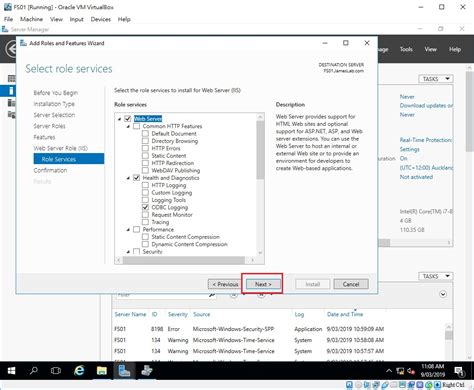
Task: Collapse the Performance node
Action: (x=128, y=230)
